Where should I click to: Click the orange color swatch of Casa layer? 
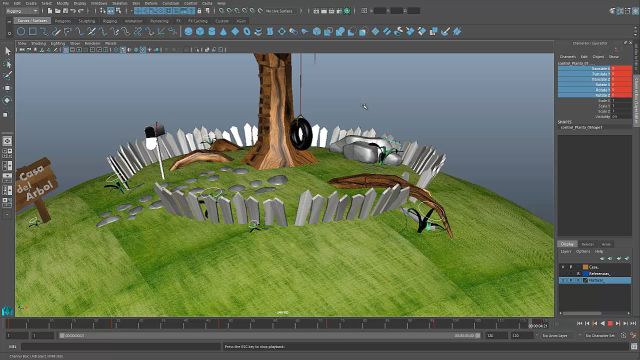point(585,267)
